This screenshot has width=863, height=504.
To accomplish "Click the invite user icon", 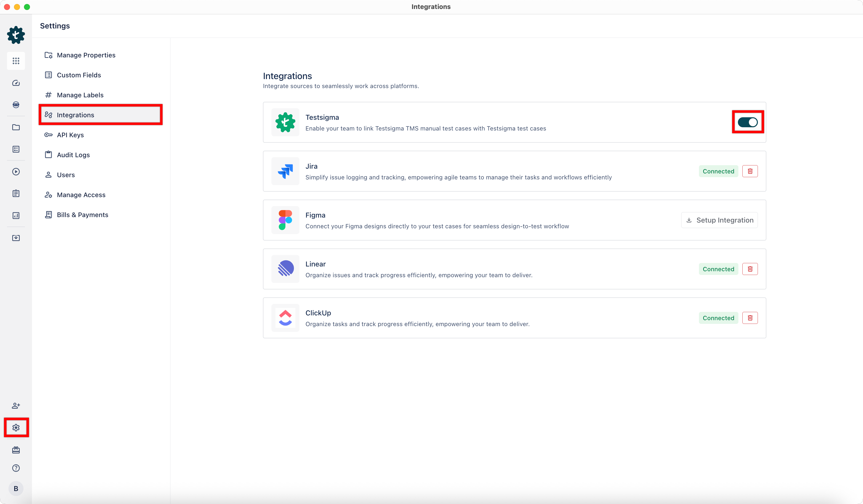I will point(16,405).
